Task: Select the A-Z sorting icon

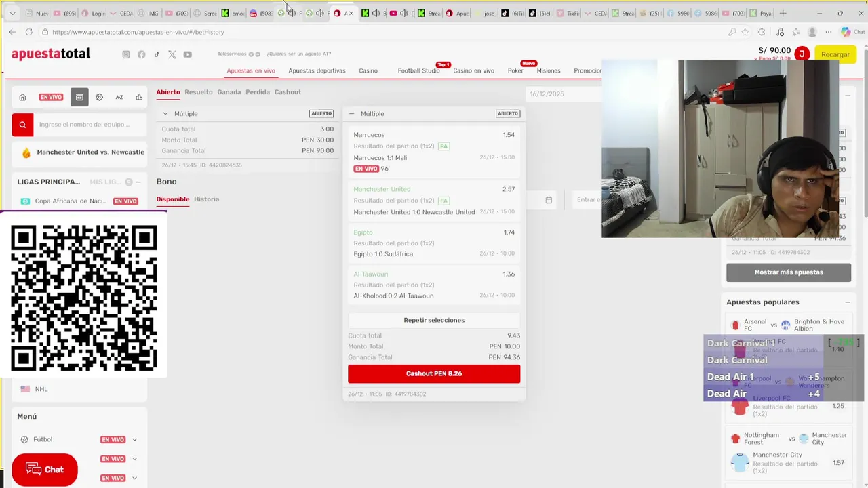Action: pos(119,97)
